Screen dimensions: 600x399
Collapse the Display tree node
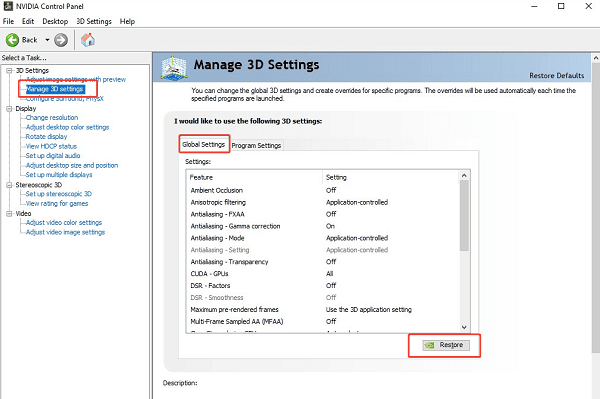click(x=9, y=109)
